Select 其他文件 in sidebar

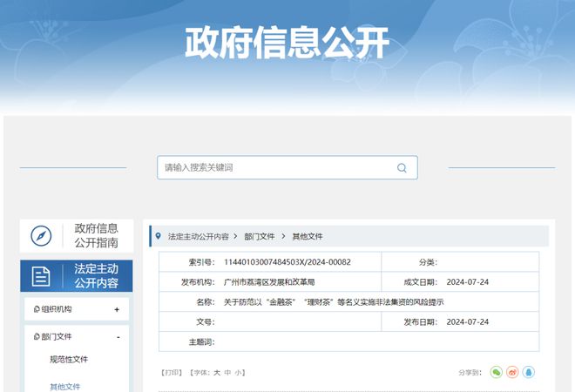65,387
